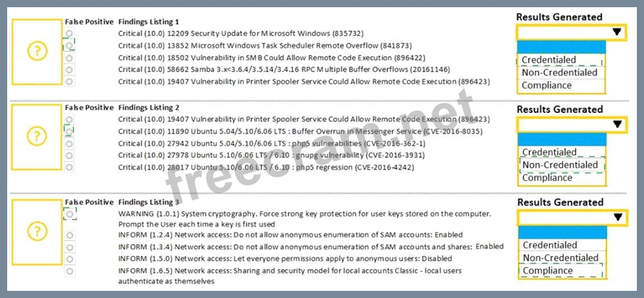Open Results Generated dropdown for Listing 2
Image resolution: width=644 pixels, height=298 pixels.
click(x=617, y=124)
